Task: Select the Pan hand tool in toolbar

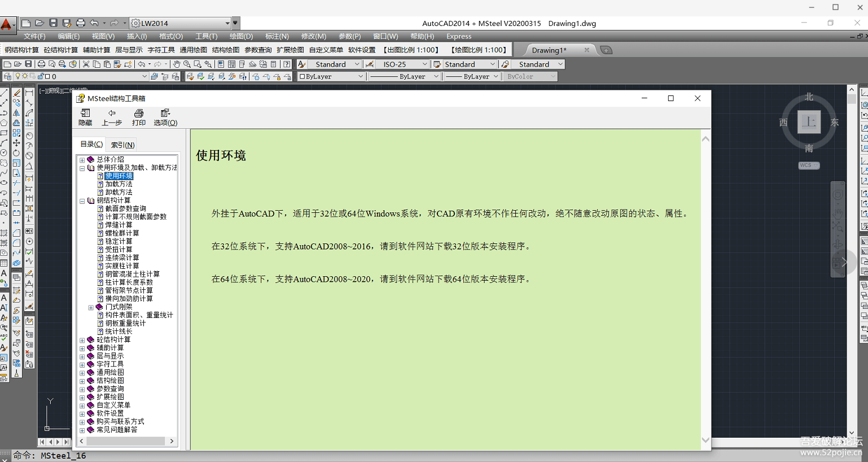Action: [177, 64]
